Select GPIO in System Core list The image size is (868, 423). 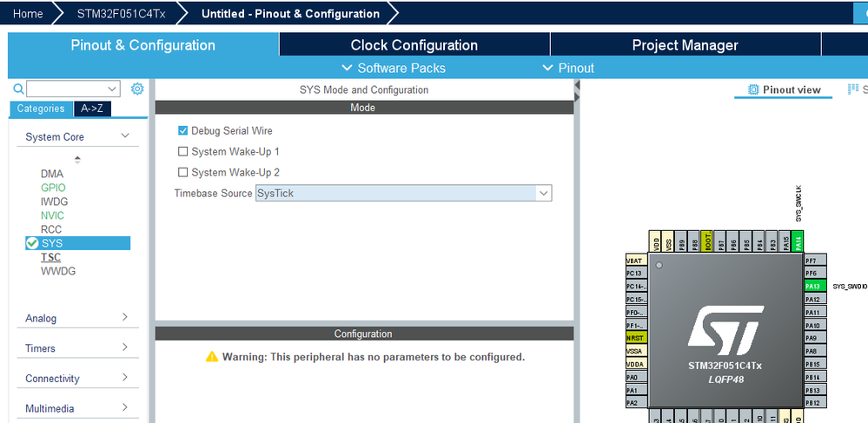53,188
